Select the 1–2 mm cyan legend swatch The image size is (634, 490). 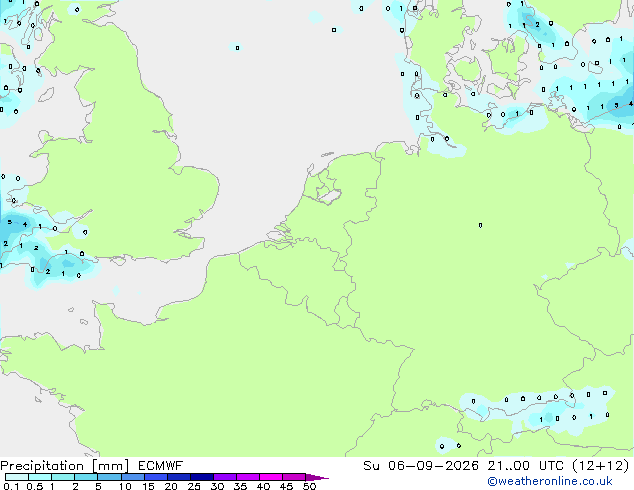tap(63, 477)
